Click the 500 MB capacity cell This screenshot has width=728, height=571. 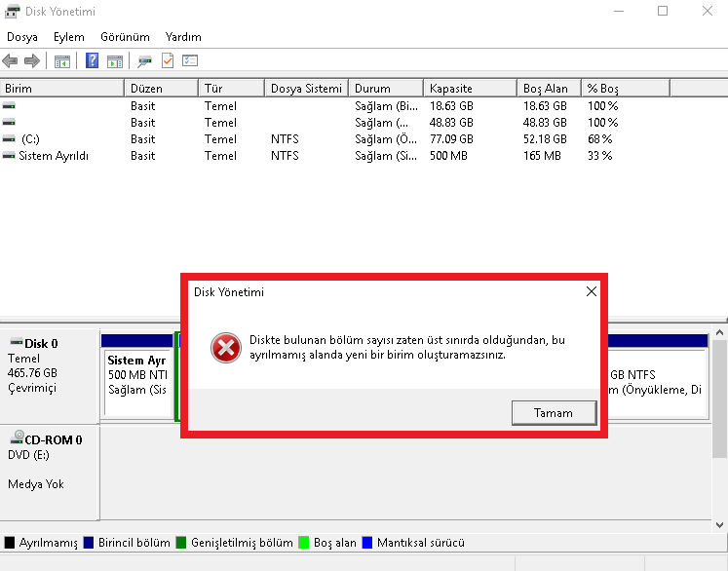448,156
